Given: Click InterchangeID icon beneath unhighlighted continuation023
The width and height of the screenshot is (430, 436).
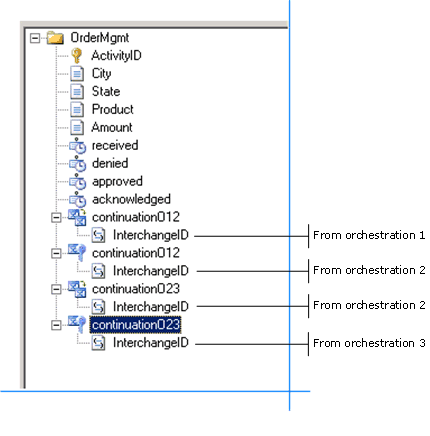Looking at the screenshot, I should point(98,307).
